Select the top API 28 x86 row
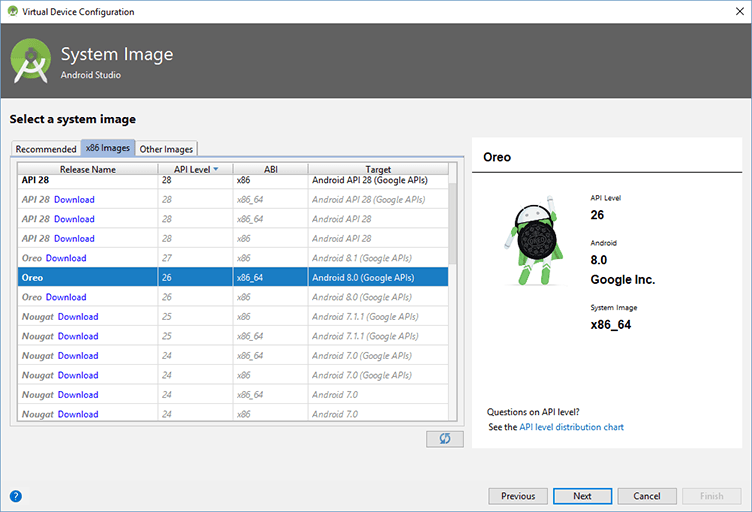 pos(233,181)
